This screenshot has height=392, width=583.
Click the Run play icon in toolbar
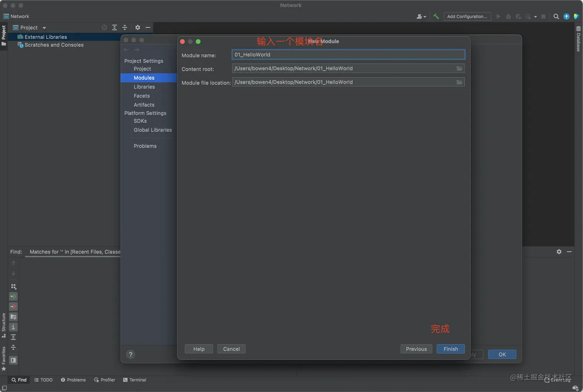498,16
